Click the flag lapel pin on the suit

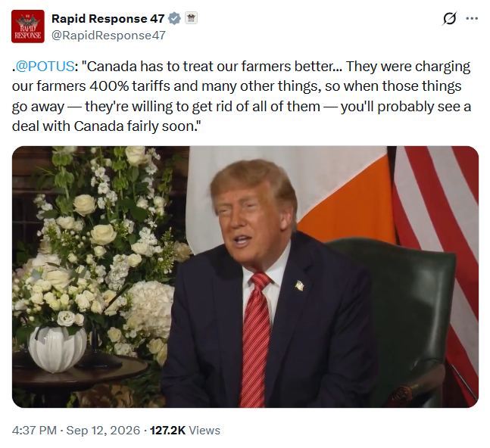299,285
